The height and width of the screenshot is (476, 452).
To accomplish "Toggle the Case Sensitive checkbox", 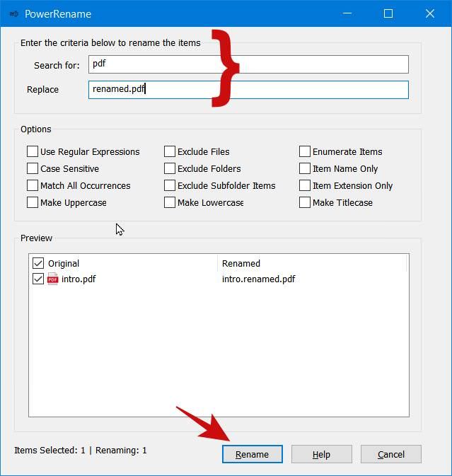I will pos(33,168).
